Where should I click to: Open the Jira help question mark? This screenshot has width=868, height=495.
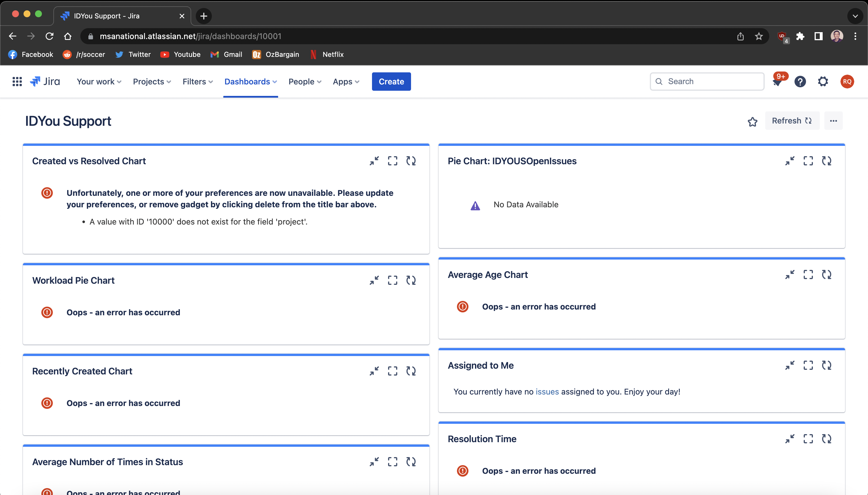(x=800, y=82)
